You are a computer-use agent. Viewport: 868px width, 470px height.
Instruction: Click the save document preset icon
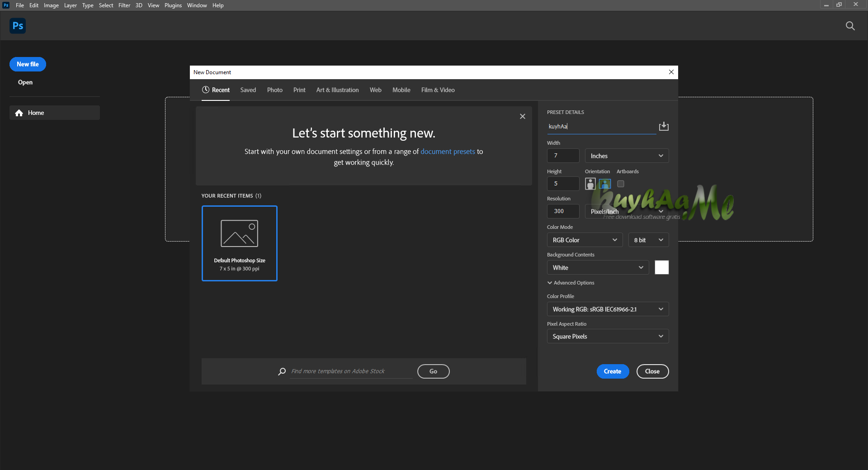(x=664, y=126)
